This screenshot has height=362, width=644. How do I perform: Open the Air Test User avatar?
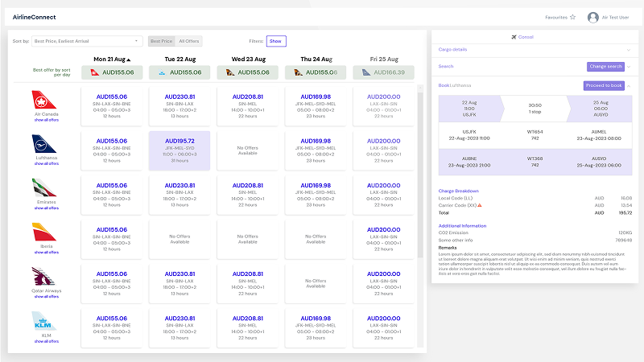click(x=592, y=17)
